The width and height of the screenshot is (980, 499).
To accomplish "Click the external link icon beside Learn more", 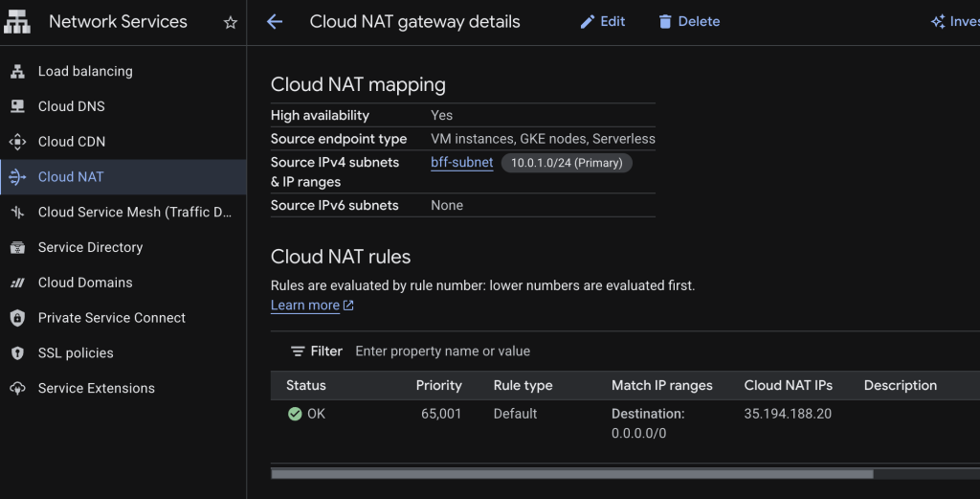I will (x=348, y=306).
